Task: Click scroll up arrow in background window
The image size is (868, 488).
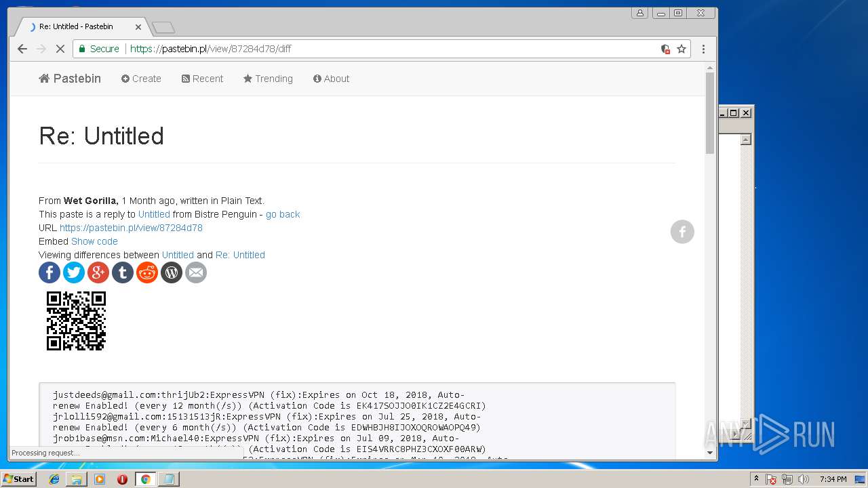Action: click(746, 140)
